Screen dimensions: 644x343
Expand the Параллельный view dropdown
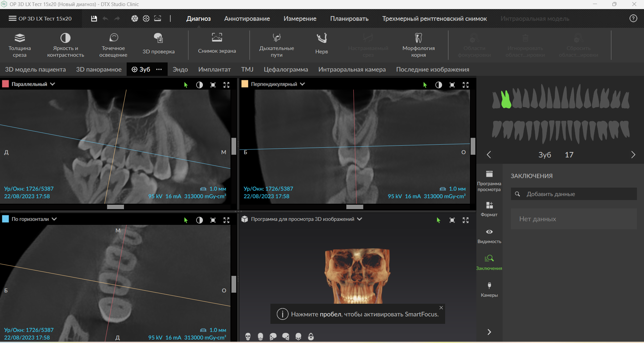53,84
